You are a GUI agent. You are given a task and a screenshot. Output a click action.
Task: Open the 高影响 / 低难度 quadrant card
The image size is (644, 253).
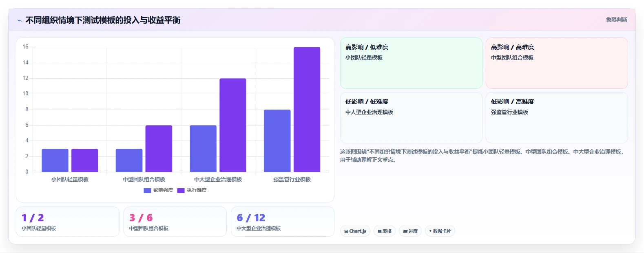tap(411, 63)
